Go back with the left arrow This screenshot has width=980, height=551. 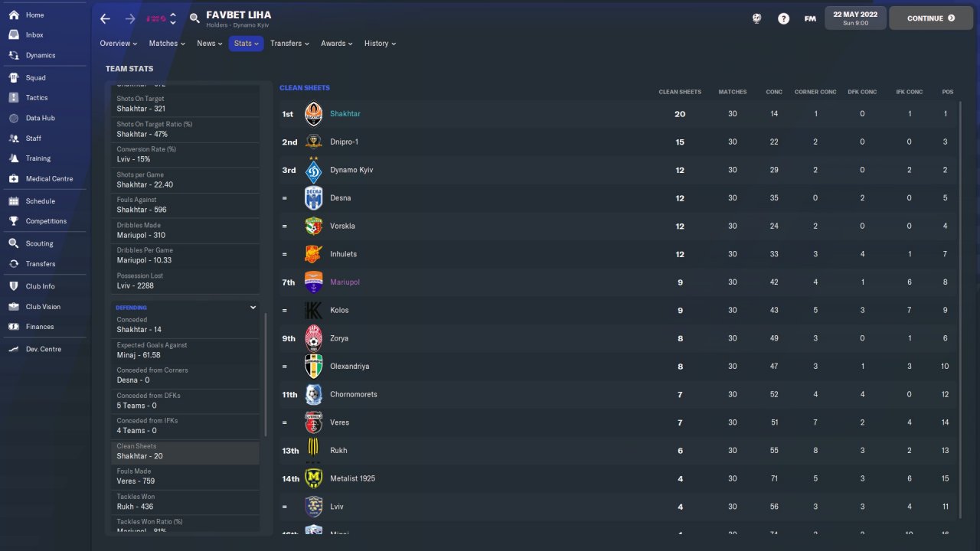coord(106,18)
